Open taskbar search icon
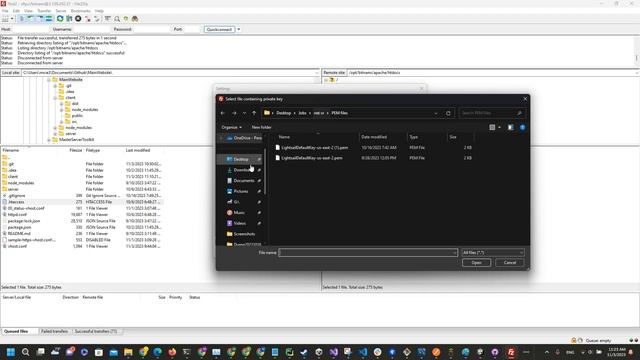The width and height of the screenshot is (640, 360). 25,352
